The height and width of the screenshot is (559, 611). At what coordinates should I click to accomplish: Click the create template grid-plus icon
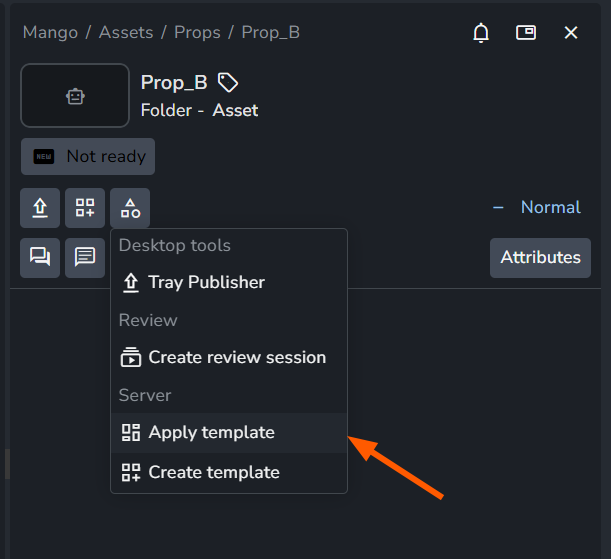point(85,208)
